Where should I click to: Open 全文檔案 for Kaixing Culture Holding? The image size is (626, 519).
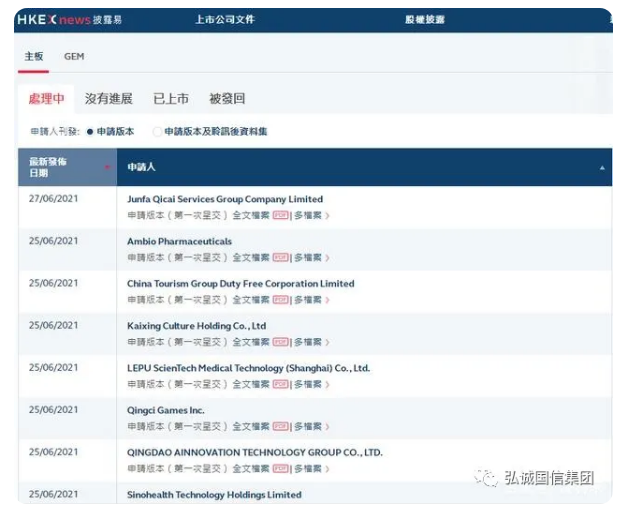[251, 342]
